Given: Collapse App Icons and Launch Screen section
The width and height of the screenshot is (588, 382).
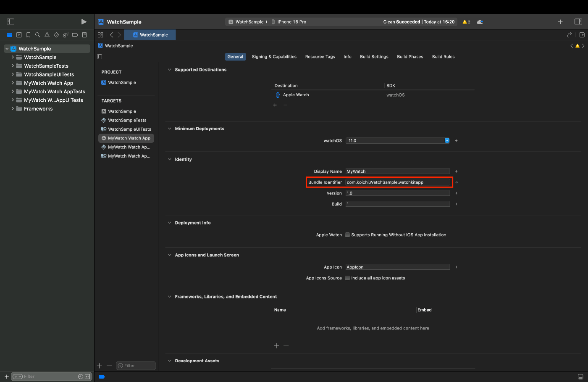Looking at the screenshot, I should click(x=170, y=255).
